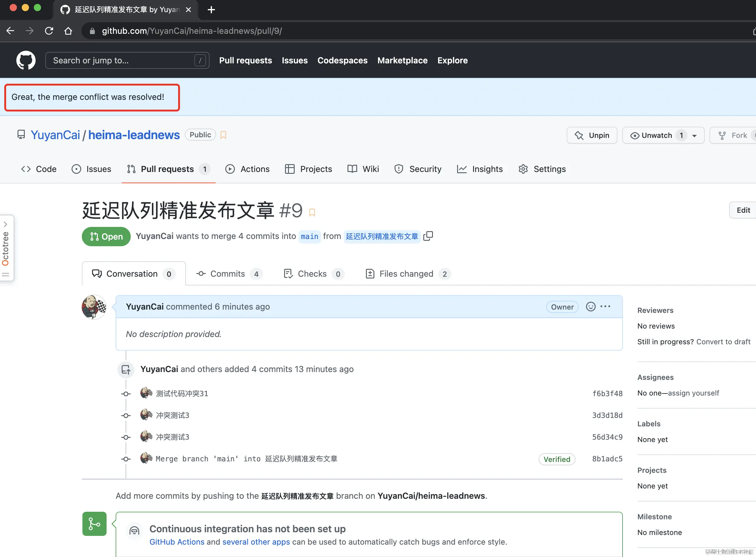Reload the page with browser refresh
The width and height of the screenshot is (756, 557).
49,31
